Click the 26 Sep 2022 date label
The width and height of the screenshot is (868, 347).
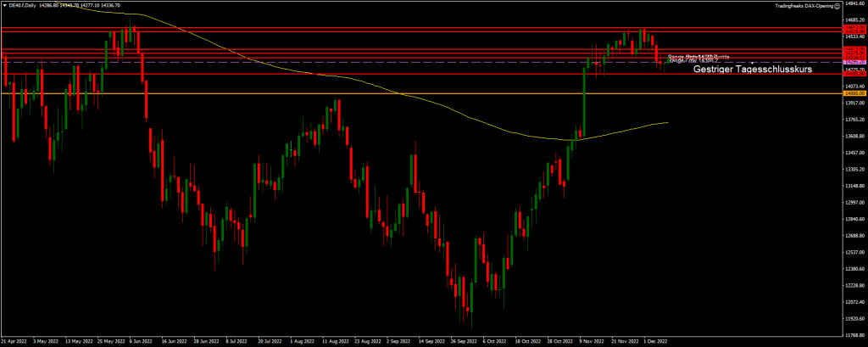click(465, 342)
